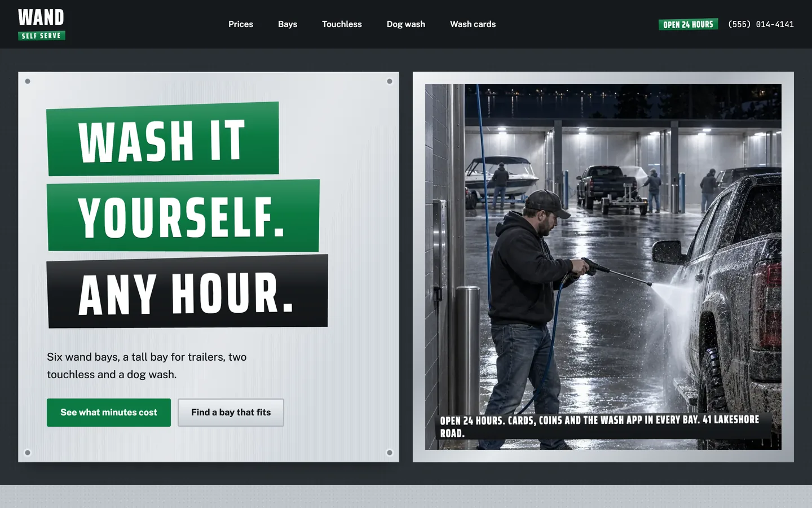812x508 pixels.
Task: Click the Open 24 Hours badge
Action: pos(688,24)
